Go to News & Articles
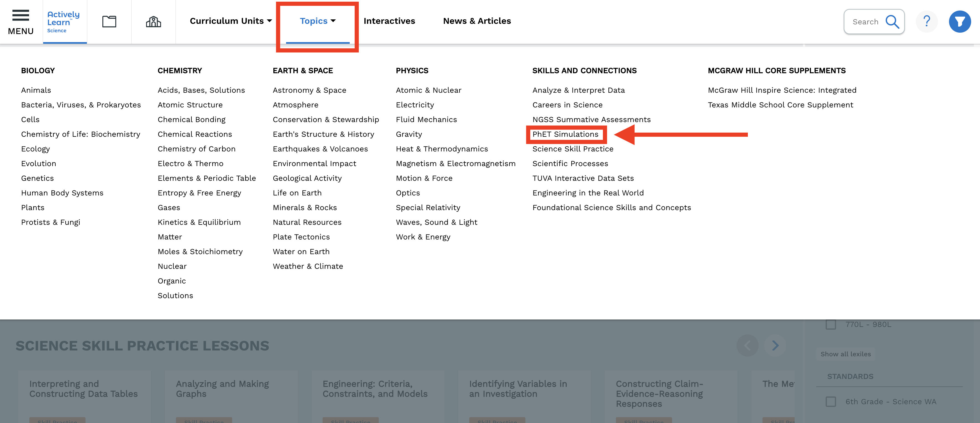This screenshot has width=980, height=423. pos(477,21)
